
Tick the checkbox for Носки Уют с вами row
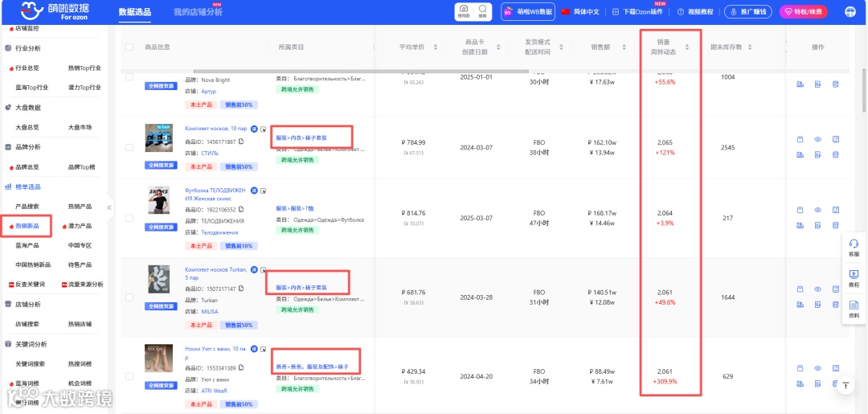(x=129, y=376)
